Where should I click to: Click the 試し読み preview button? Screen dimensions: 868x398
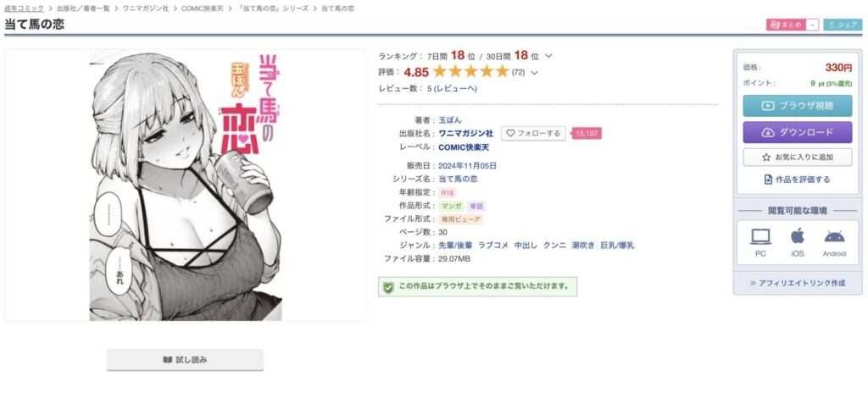[185, 360]
